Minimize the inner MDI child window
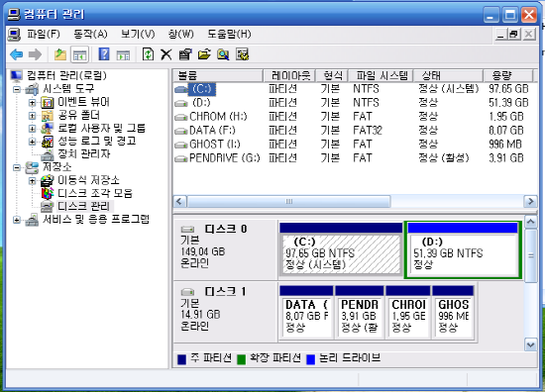Image resolution: width=545 pixels, height=392 pixels. (500, 35)
